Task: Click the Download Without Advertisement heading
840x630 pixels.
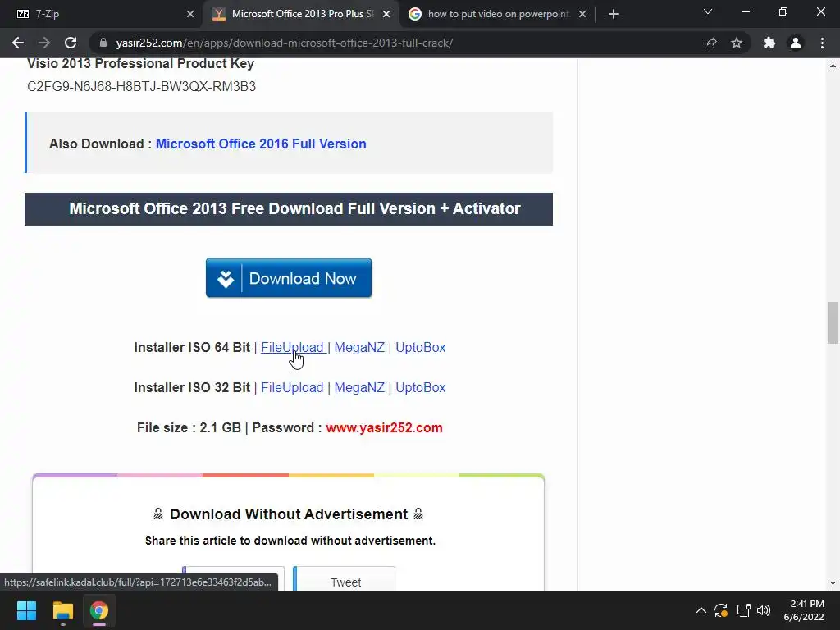Action: pos(289,514)
